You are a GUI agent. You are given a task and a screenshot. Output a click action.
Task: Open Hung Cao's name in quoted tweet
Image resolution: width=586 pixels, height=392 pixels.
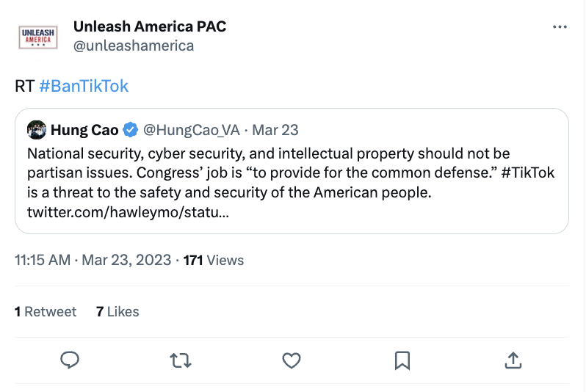coord(84,130)
